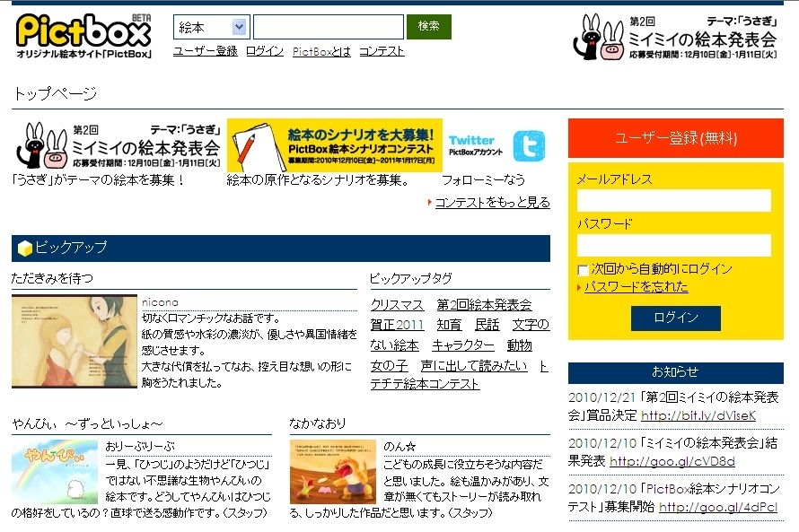Select the テテテ絵本コンテスト tag
Image resolution: width=799 pixels, height=532 pixels.
click(x=425, y=384)
